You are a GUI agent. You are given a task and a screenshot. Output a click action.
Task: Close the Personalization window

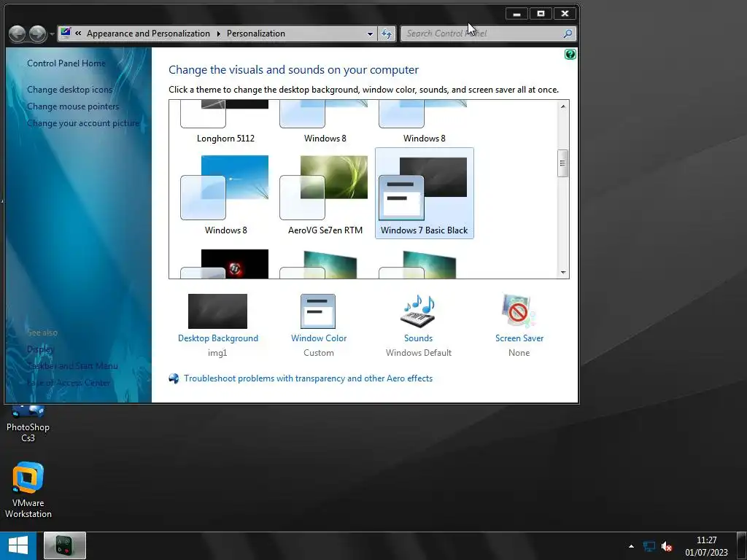pyautogui.click(x=565, y=14)
